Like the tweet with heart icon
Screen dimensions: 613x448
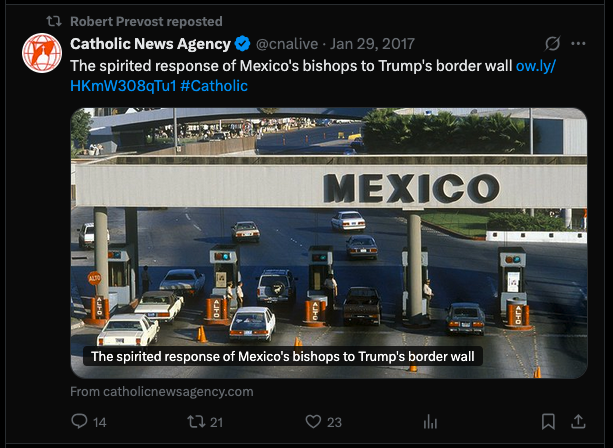313,421
